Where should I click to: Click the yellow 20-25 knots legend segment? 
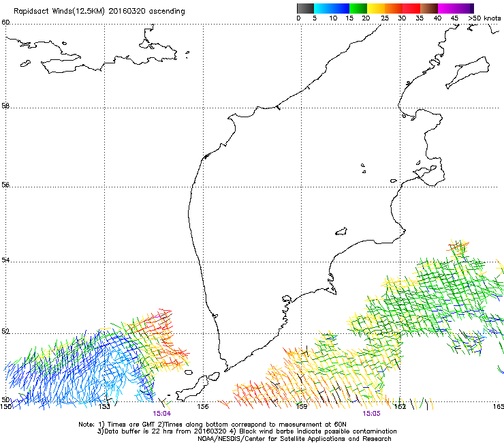tap(376, 8)
